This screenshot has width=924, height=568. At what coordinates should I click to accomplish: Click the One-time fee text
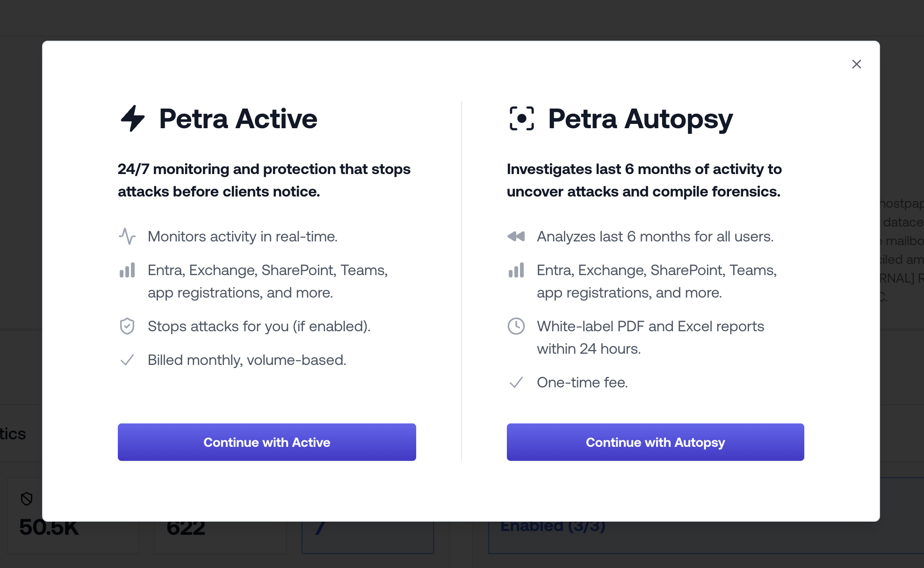click(x=582, y=382)
